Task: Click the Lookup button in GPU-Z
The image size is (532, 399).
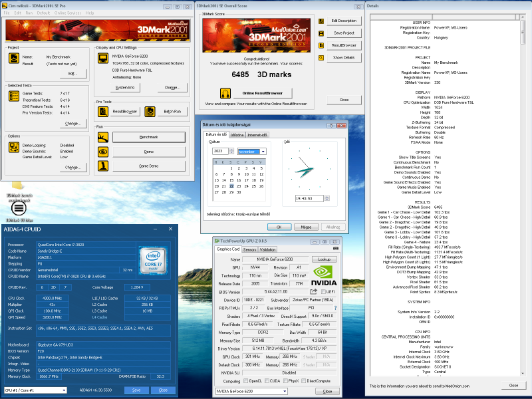Action: pyautogui.click(x=324, y=259)
